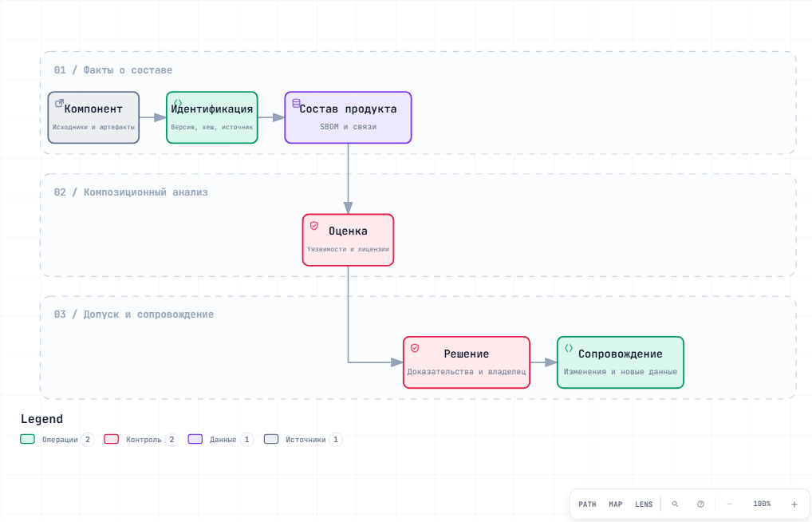Click the code brackets icon on Сопровождение node

(x=569, y=348)
